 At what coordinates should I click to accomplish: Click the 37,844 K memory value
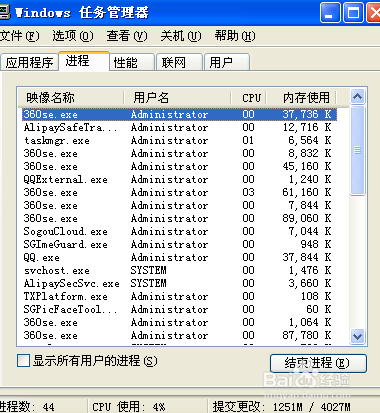tap(307, 257)
